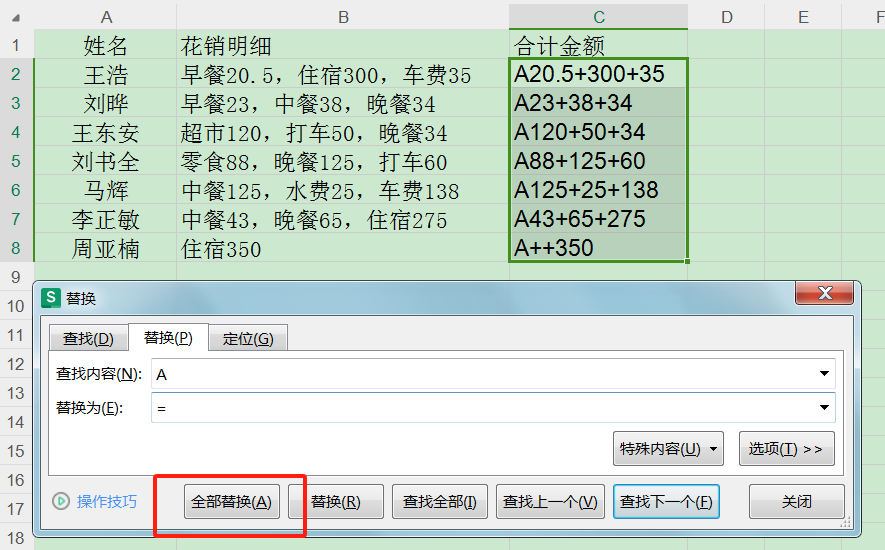Click the 查找内容 input field
The image size is (885, 550).
(493, 374)
